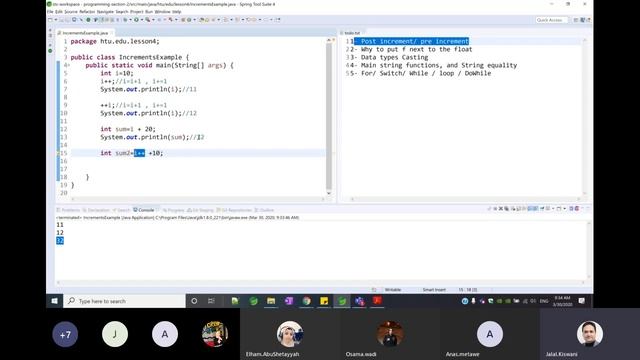Click line 1 'package htu.edu.lesson4;'
The width and height of the screenshot is (640, 360).
[x=115, y=41]
